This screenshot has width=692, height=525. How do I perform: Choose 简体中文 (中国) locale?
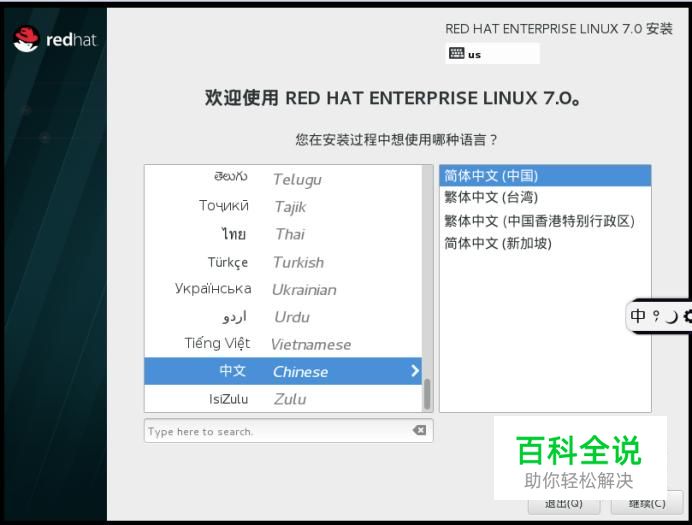point(545,176)
